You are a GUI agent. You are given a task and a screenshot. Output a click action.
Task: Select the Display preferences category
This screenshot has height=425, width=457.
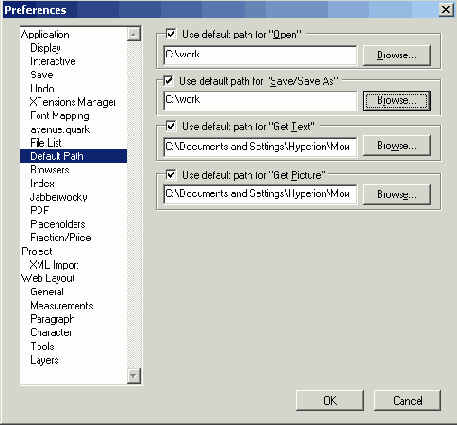(45, 48)
